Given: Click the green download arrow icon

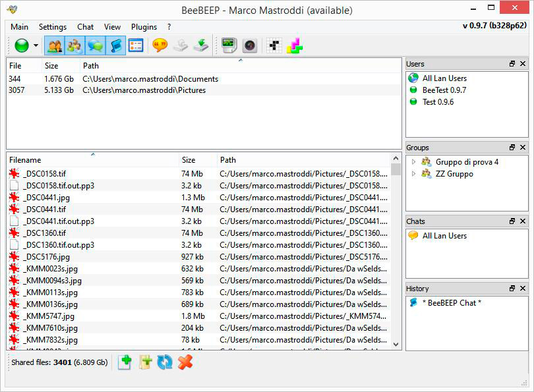Looking at the screenshot, I should click(x=201, y=45).
